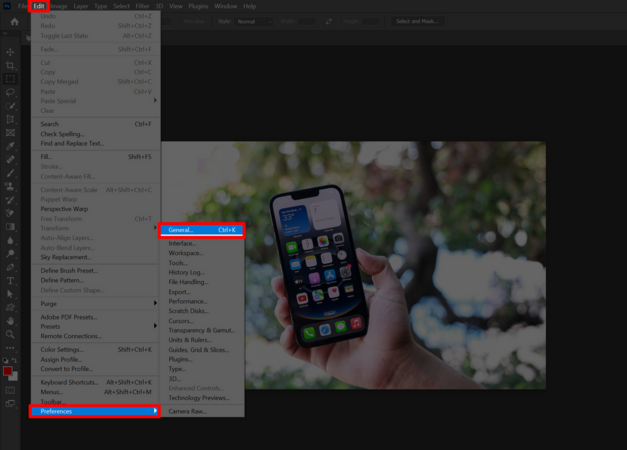Select the Rectangular Marquee tool
Viewport: 627px width, 450px height.
10,78
